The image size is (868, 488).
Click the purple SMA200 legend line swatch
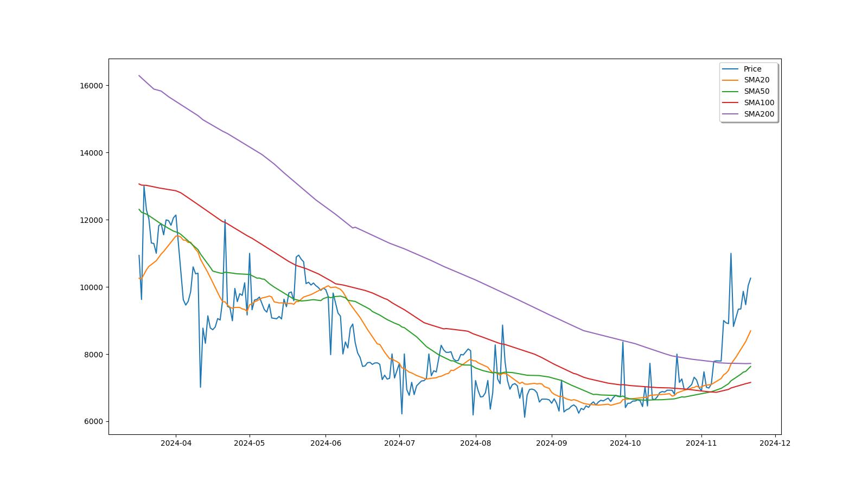[x=731, y=114]
